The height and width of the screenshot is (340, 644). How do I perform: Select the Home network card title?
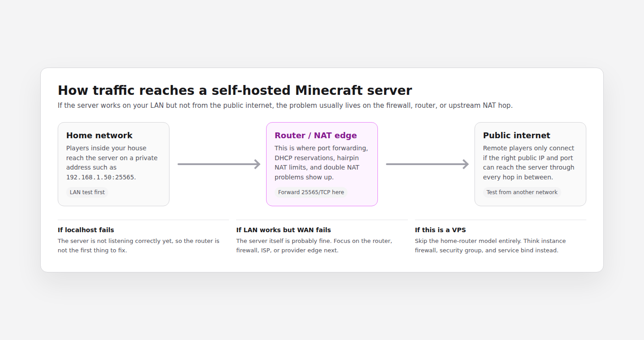point(99,135)
